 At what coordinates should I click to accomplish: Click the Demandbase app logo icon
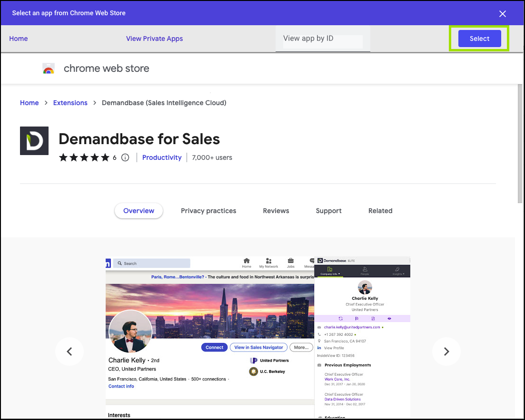pos(34,141)
